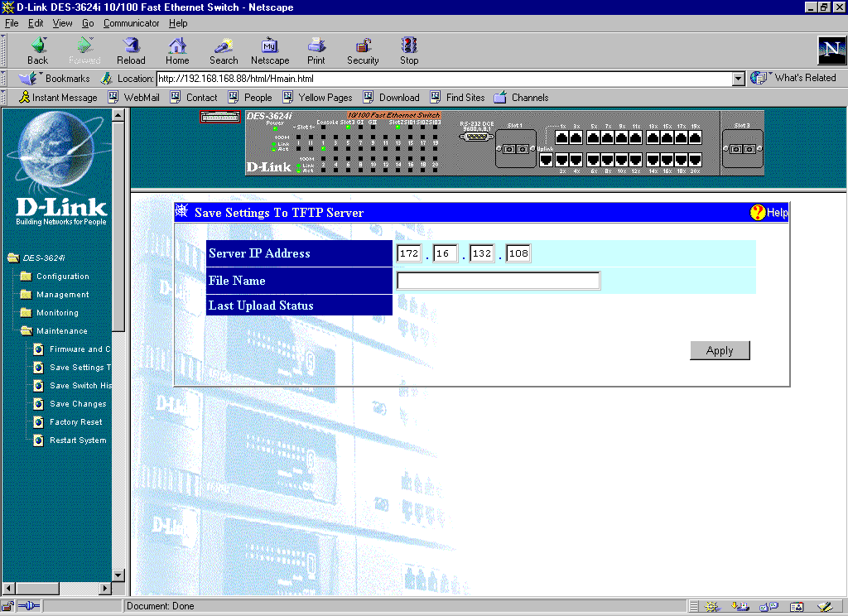Viewport: 848px width, 616px height.
Task: Open the Search toolbar icon
Action: (x=224, y=46)
